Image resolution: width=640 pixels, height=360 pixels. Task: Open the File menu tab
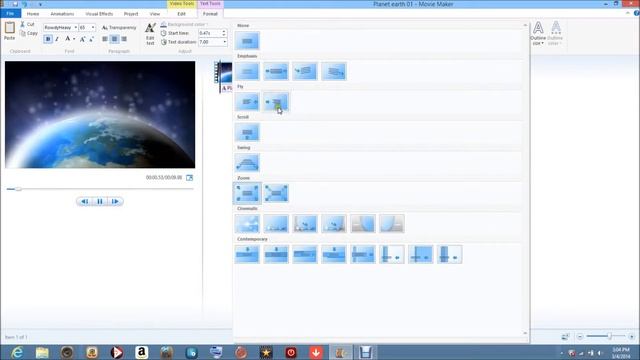point(10,14)
